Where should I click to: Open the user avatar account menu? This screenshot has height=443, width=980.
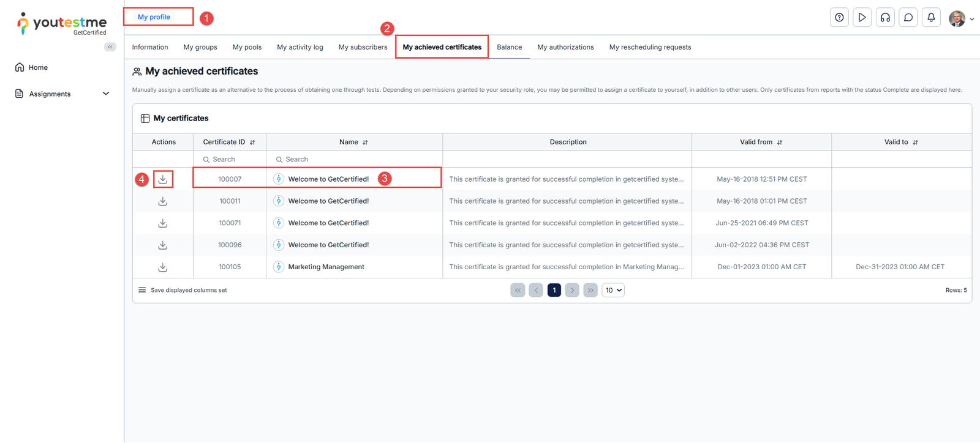[x=960, y=18]
